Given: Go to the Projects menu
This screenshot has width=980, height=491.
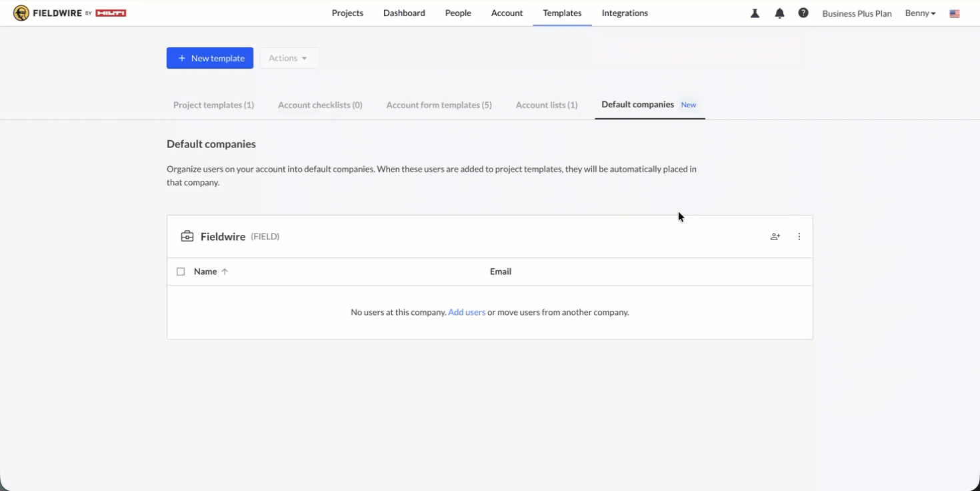Looking at the screenshot, I should pos(347,13).
